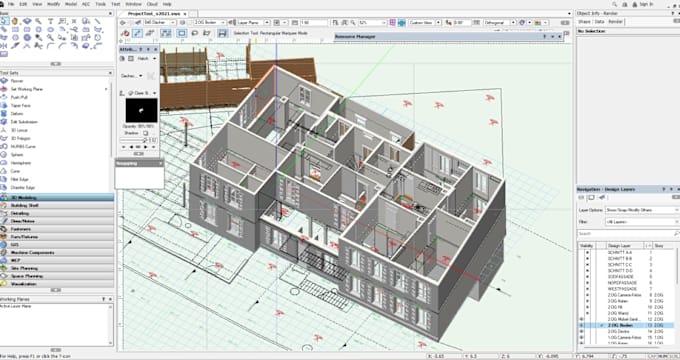Select the 3D Polygon tool
The height and width of the screenshot is (360, 680).
pos(20,138)
